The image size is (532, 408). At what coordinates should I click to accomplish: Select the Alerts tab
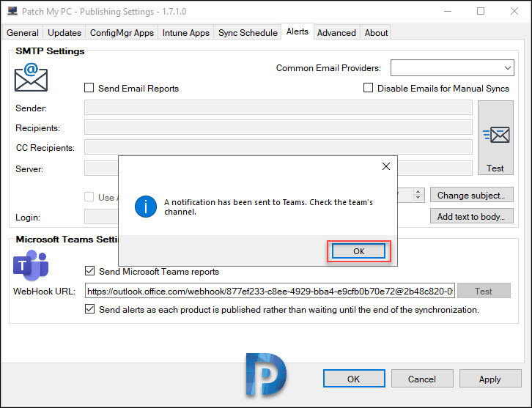click(x=298, y=31)
